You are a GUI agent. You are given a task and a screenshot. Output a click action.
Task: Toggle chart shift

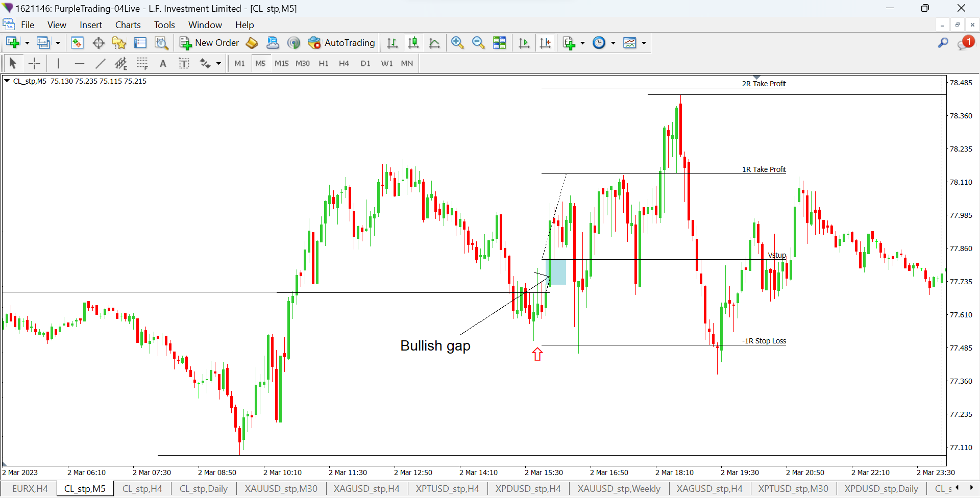545,43
